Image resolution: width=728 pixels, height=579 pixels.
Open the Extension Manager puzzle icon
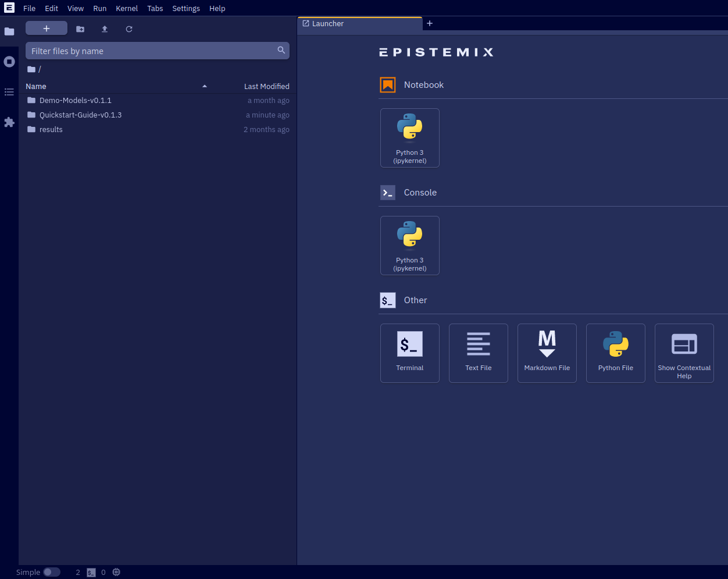coord(9,122)
